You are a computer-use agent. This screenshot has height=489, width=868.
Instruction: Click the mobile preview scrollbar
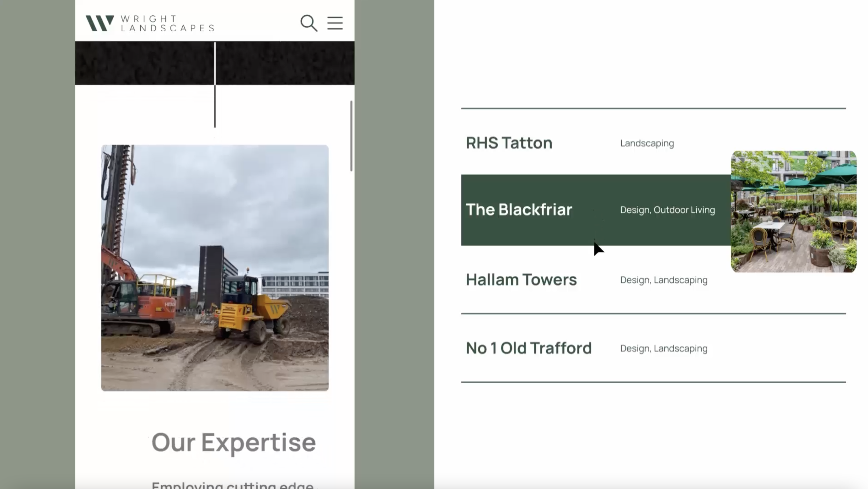click(351, 135)
